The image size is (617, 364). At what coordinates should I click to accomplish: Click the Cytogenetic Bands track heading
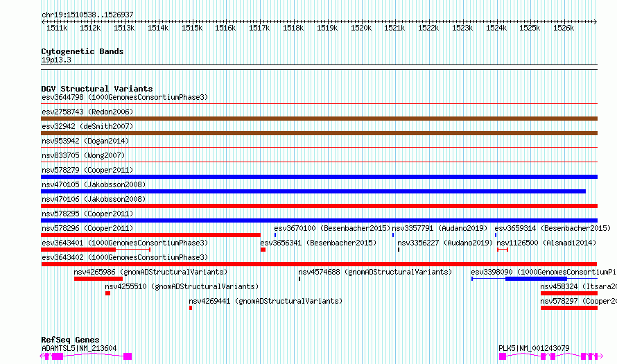[82, 51]
